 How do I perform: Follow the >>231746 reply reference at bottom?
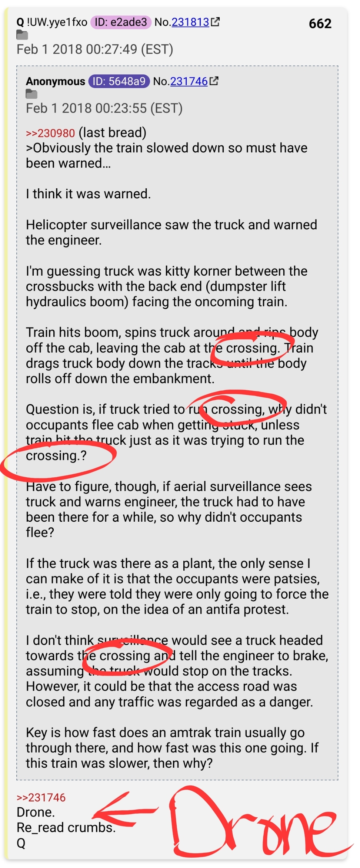(x=41, y=797)
